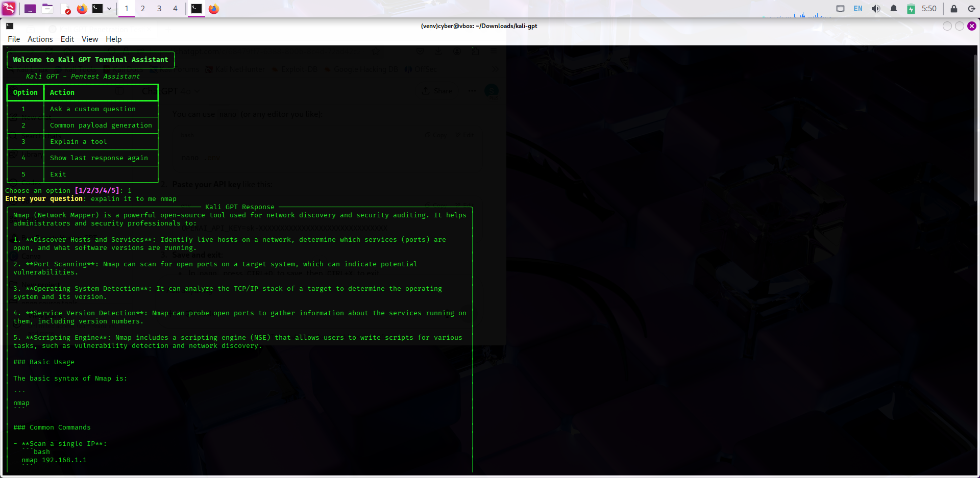
Task: Log out using the session exit button
Action: click(x=971, y=8)
